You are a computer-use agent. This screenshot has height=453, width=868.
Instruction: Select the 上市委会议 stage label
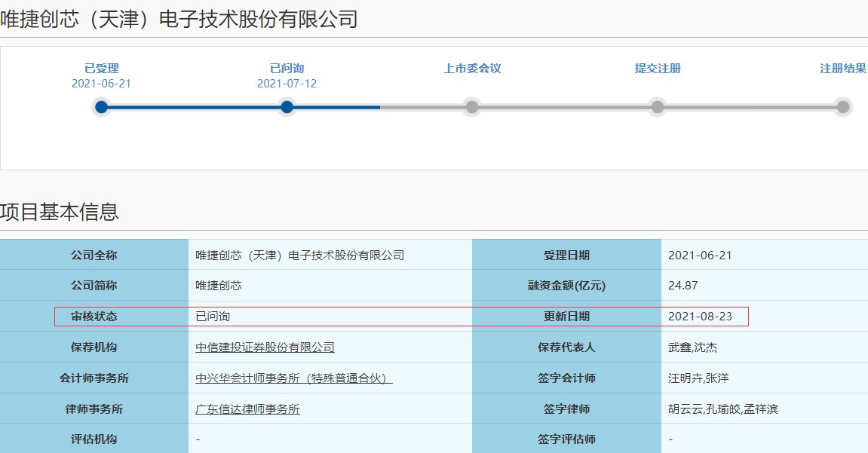point(472,69)
